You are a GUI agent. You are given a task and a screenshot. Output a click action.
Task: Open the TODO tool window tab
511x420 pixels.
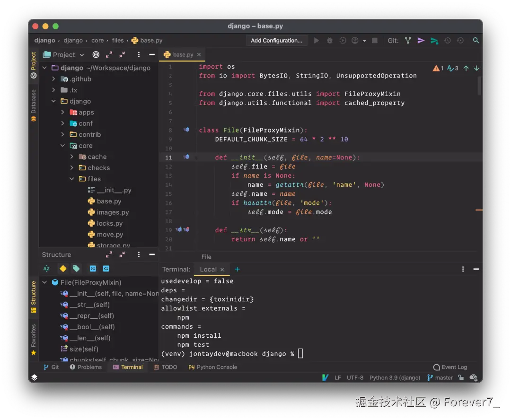[x=165, y=367]
